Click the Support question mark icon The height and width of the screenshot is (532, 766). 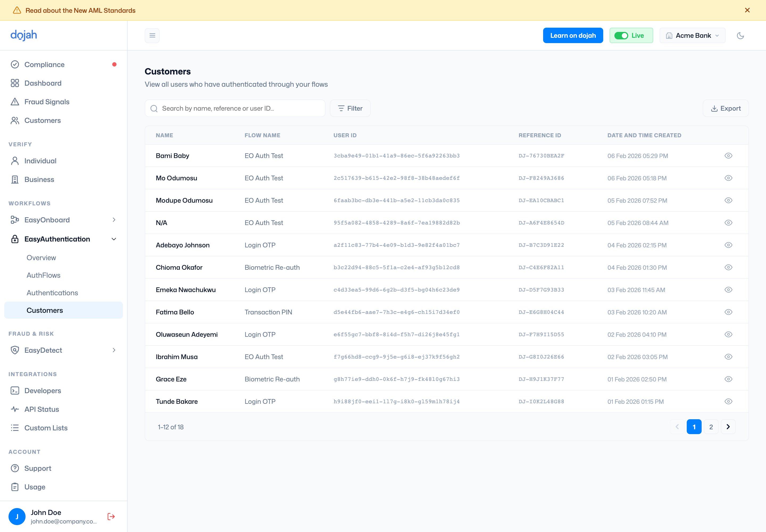coord(15,468)
